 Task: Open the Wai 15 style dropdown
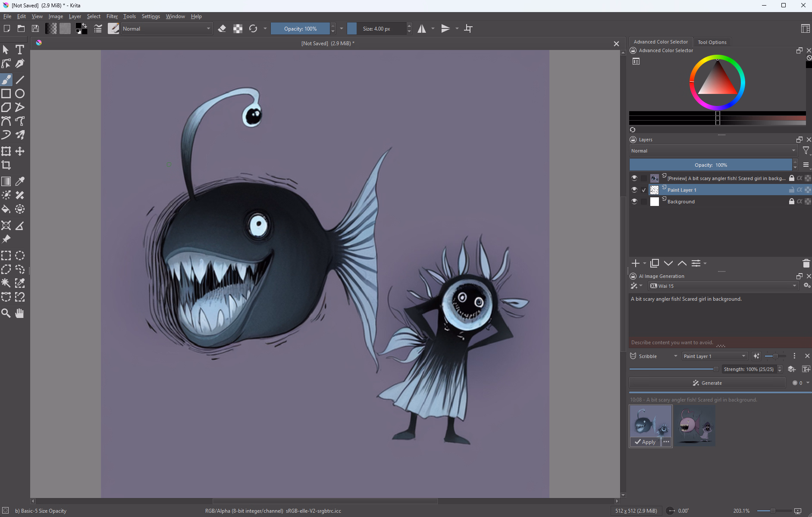click(x=723, y=286)
